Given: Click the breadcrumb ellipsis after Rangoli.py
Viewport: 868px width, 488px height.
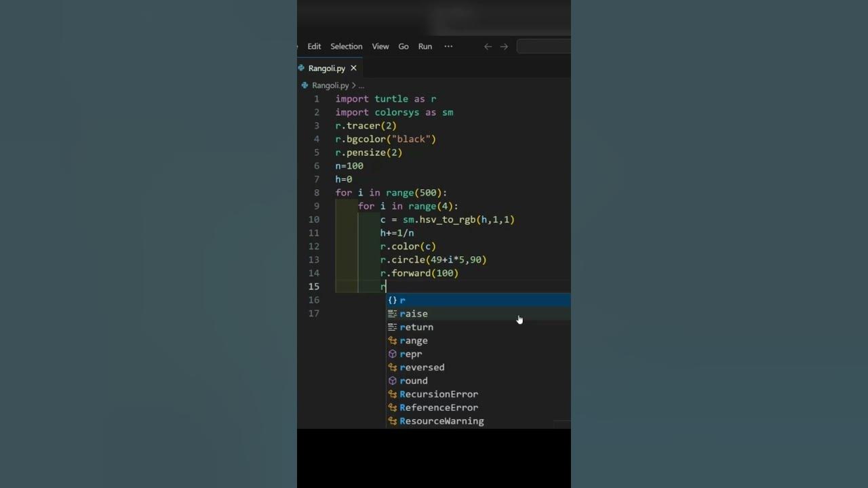Looking at the screenshot, I should pos(361,85).
